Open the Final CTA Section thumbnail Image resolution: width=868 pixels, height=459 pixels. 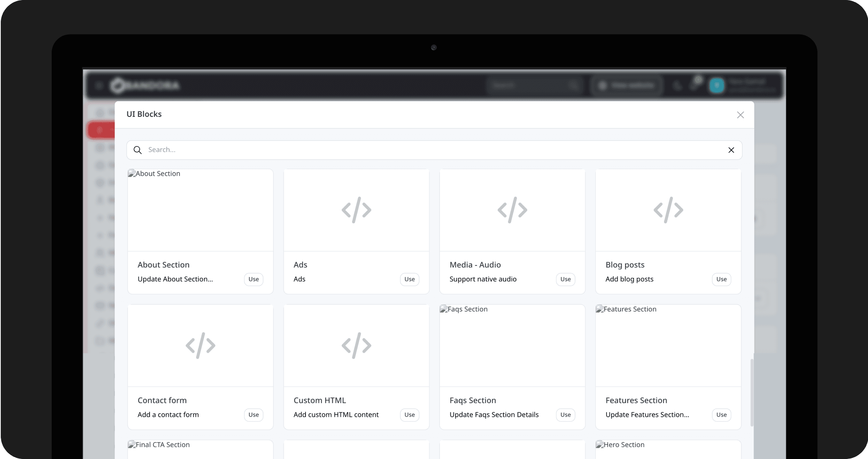(200, 449)
